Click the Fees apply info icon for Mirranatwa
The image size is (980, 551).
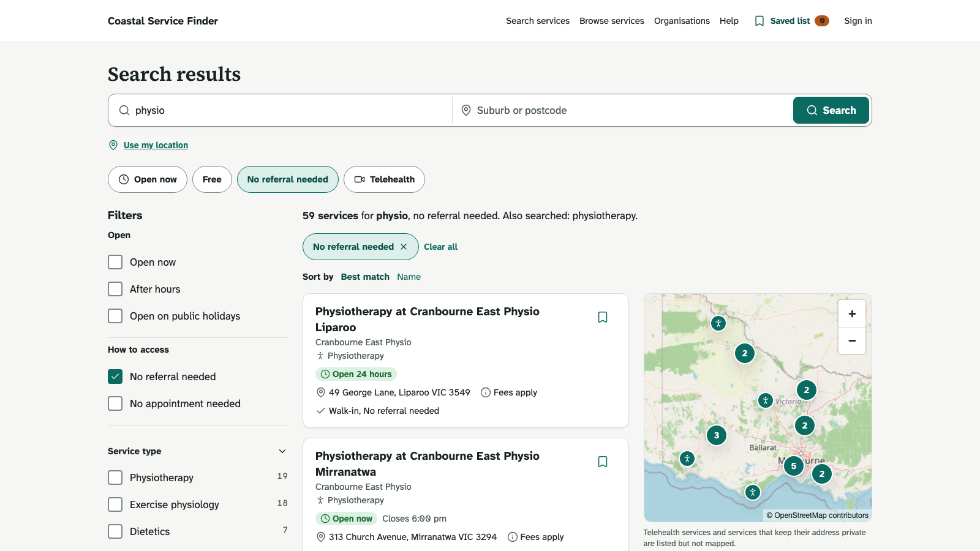tap(513, 537)
